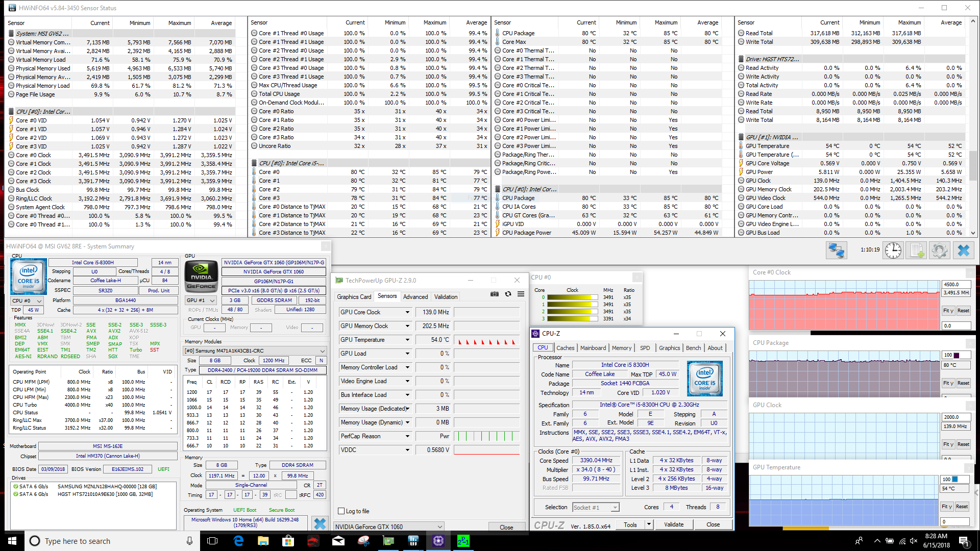
Task: Open the Samsung memory module dropdown
Action: pyautogui.click(x=255, y=350)
